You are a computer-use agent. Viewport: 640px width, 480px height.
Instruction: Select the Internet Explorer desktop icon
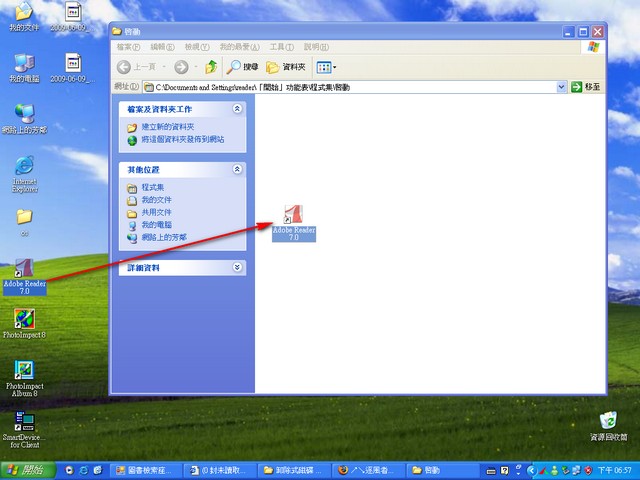tap(24, 174)
